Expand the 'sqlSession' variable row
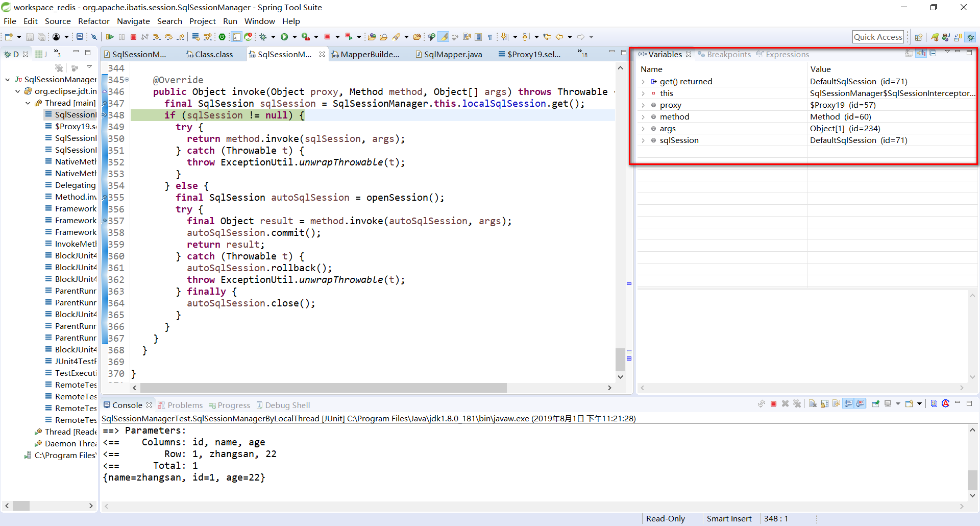980x526 pixels. (643, 140)
